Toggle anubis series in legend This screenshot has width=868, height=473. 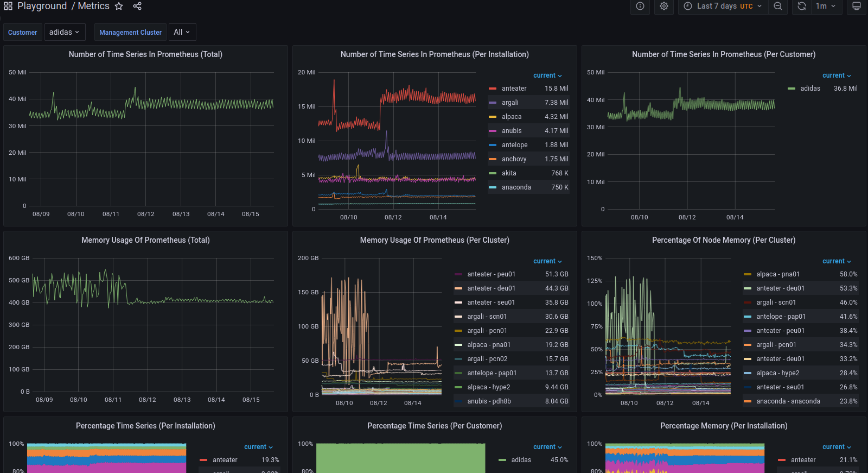tap(512, 131)
